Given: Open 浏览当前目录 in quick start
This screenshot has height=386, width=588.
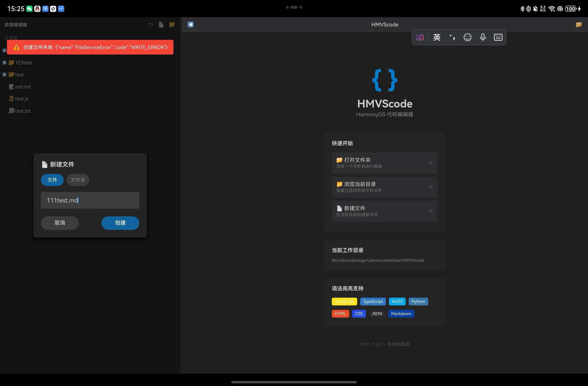Looking at the screenshot, I should 385,187.
